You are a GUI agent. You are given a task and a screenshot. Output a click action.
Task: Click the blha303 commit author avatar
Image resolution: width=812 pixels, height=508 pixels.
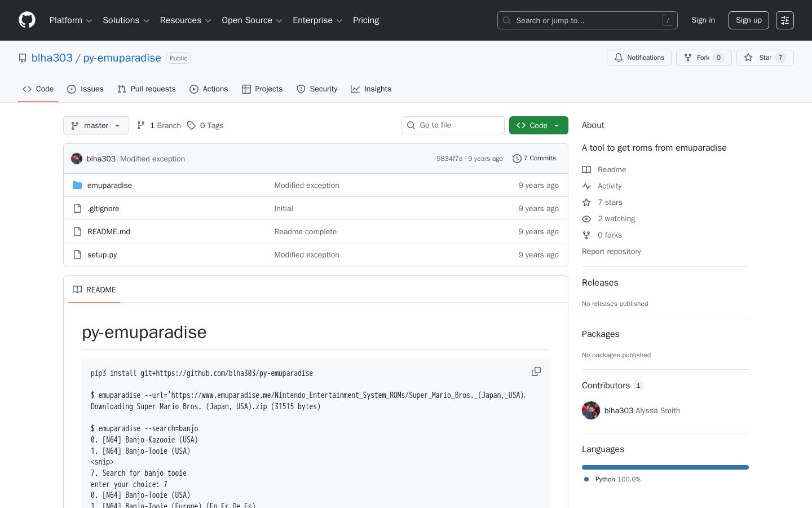77,159
